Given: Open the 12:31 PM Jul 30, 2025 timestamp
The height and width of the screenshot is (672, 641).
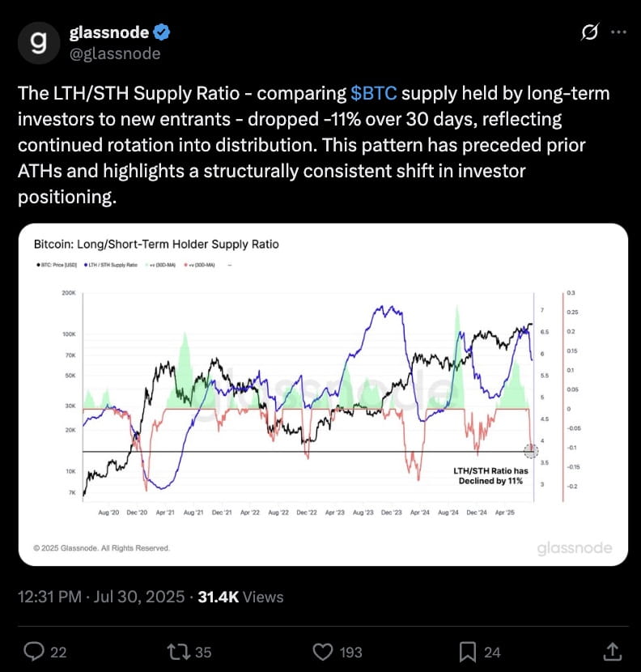Looking at the screenshot, I should [x=101, y=597].
